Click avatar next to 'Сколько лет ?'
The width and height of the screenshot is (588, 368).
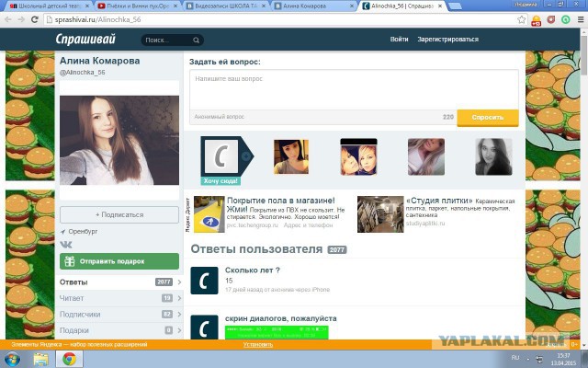tap(204, 281)
